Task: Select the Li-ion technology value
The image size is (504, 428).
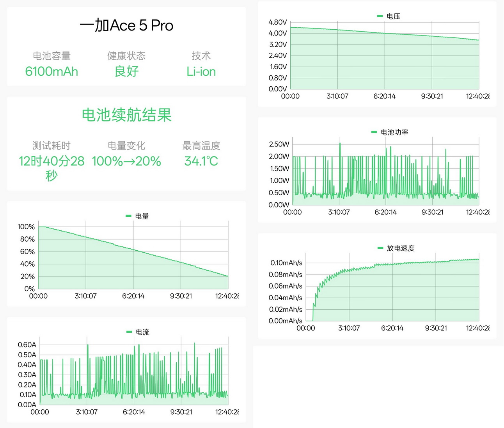Action: tap(201, 71)
